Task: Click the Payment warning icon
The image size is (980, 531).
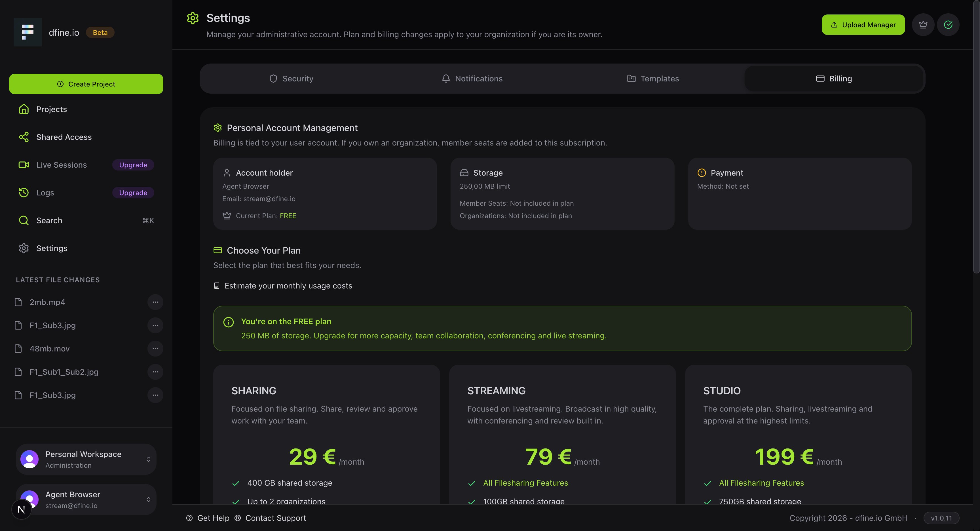Action: (x=702, y=173)
